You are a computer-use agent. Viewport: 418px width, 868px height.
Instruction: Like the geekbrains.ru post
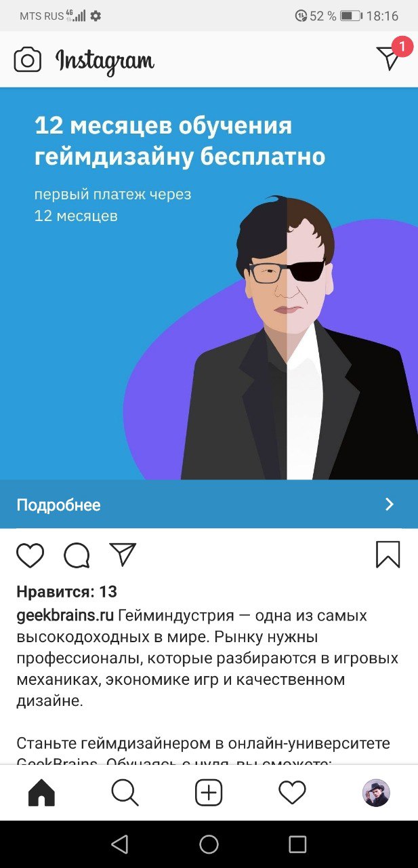[30, 555]
